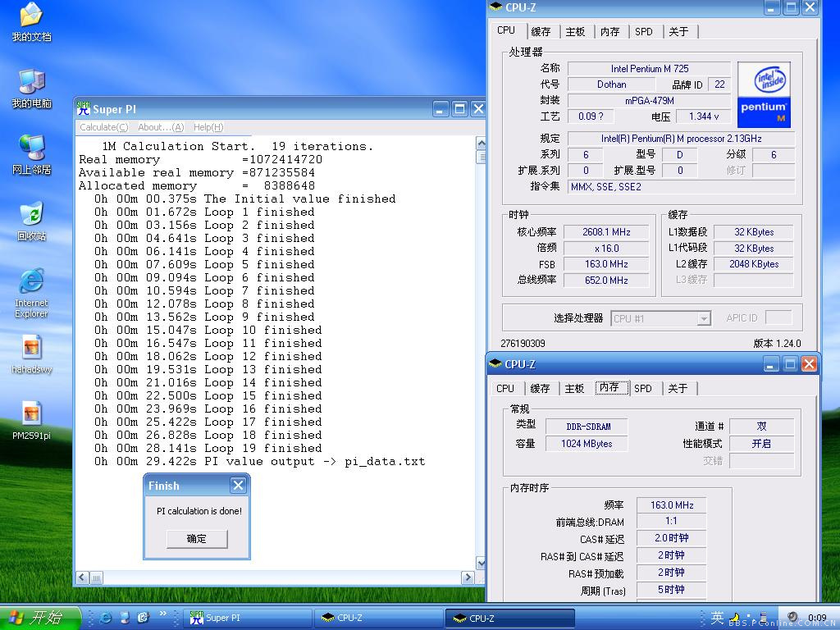Click the FSB:DRAM ratio value '1:1'

(x=671, y=521)
